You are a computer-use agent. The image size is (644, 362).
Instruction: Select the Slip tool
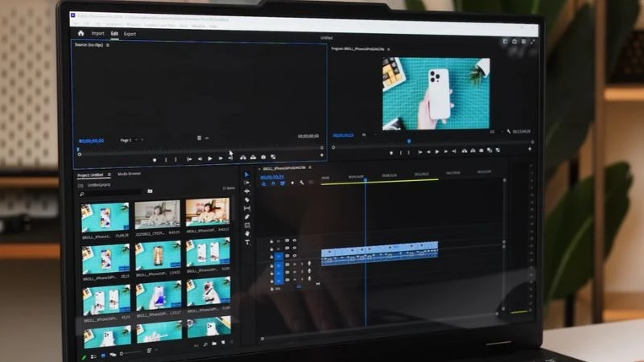tap(247, 208)
